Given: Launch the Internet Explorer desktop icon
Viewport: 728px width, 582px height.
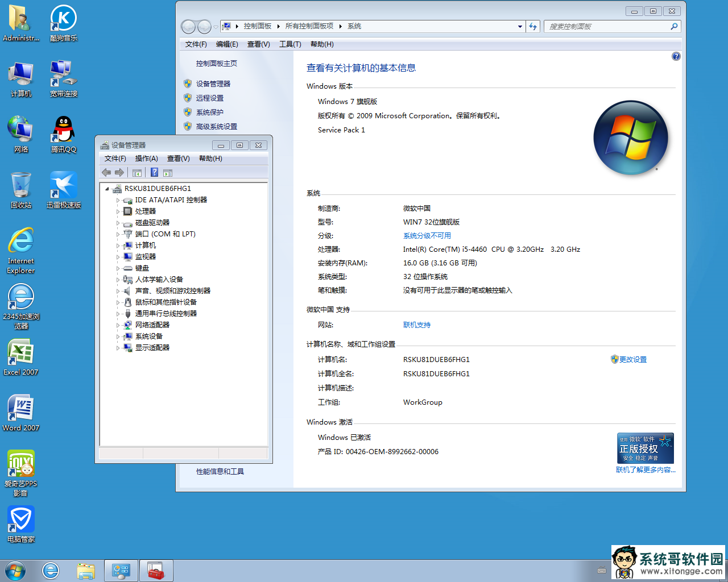Looking at the screenshot, I should 21,251.
